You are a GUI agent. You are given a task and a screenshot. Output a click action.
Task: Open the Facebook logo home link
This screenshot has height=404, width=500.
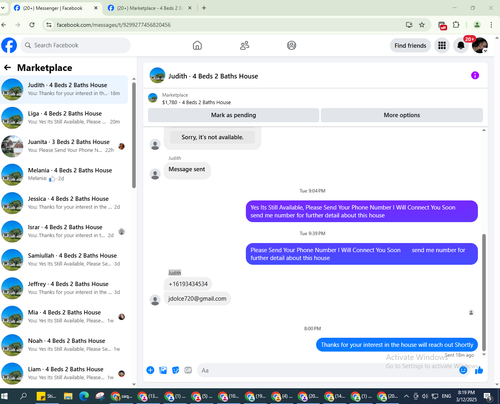coord(9,45)
